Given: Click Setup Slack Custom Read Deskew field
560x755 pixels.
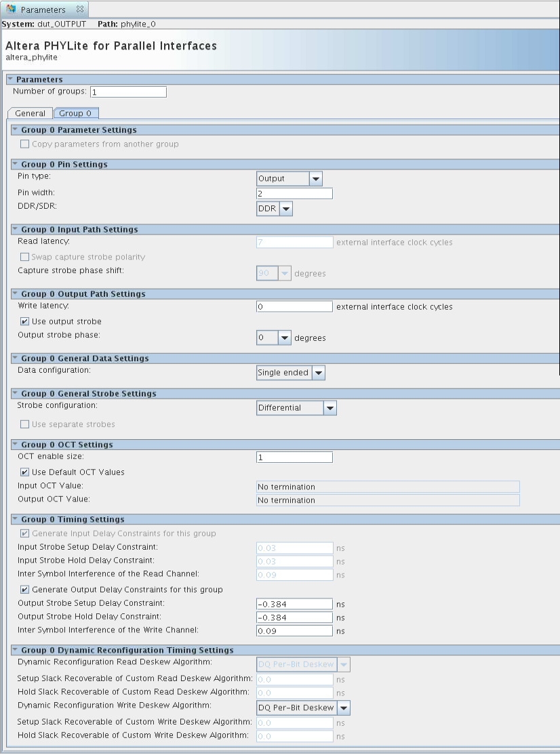Looking at the screenshot, I should (294, 679).
